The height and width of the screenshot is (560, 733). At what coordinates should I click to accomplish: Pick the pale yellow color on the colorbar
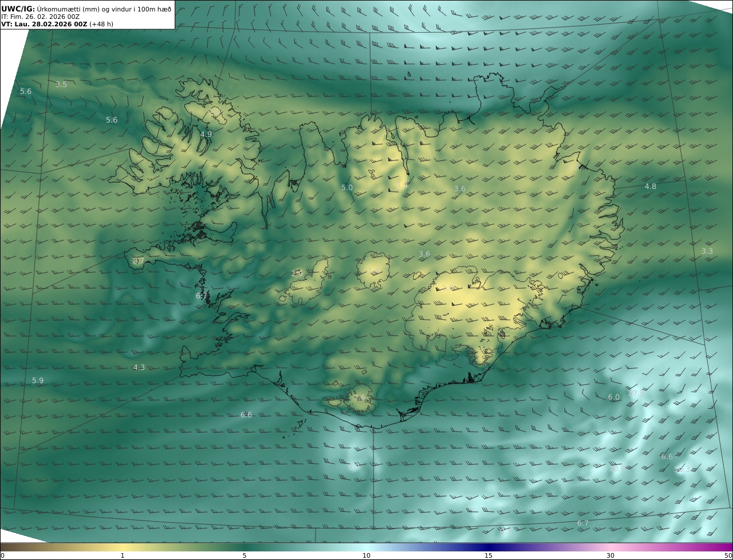coord(123,547)
